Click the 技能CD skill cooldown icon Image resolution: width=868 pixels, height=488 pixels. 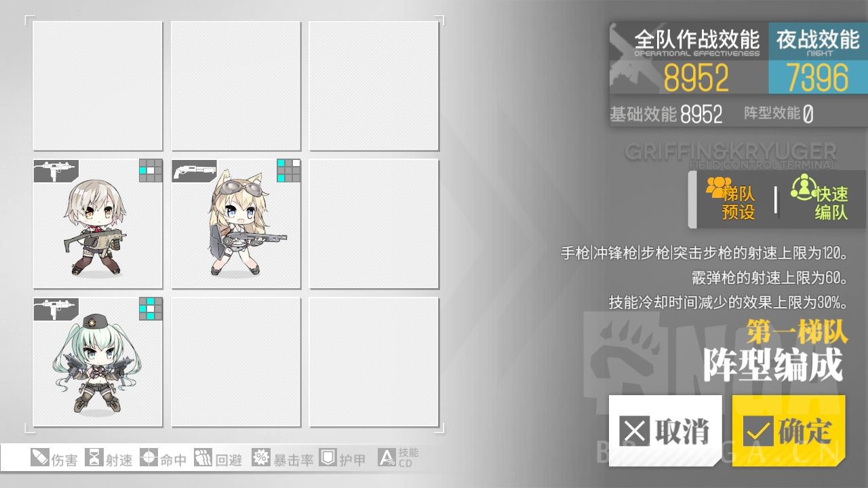pos(387,457)
